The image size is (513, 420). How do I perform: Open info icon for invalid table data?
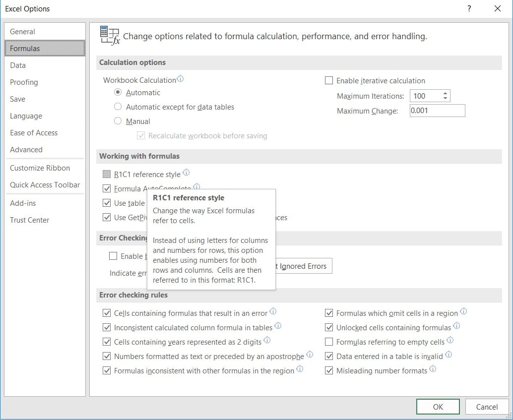point(449,354)
